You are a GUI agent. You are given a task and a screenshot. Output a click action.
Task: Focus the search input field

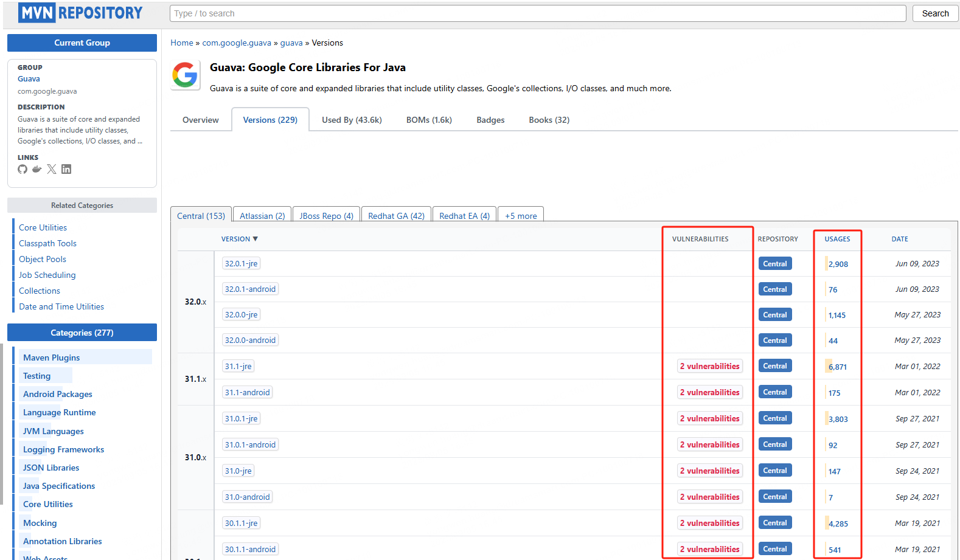click(538, 13)
